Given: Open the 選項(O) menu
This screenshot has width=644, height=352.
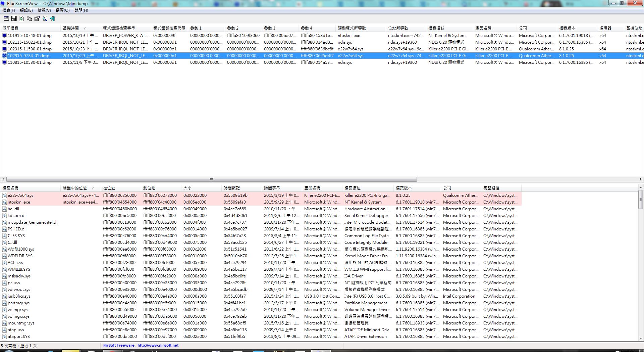Looking at the screenshot, I should (x=62, y=10).
